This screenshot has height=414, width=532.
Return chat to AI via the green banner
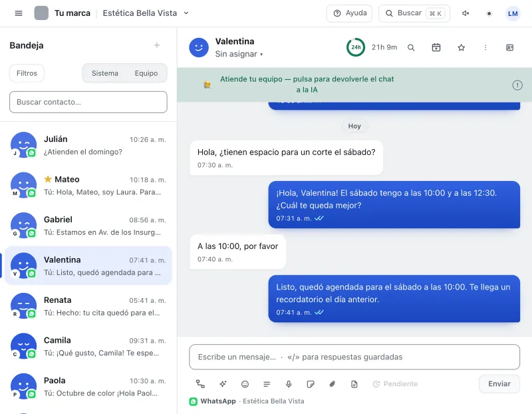(307, 85)
